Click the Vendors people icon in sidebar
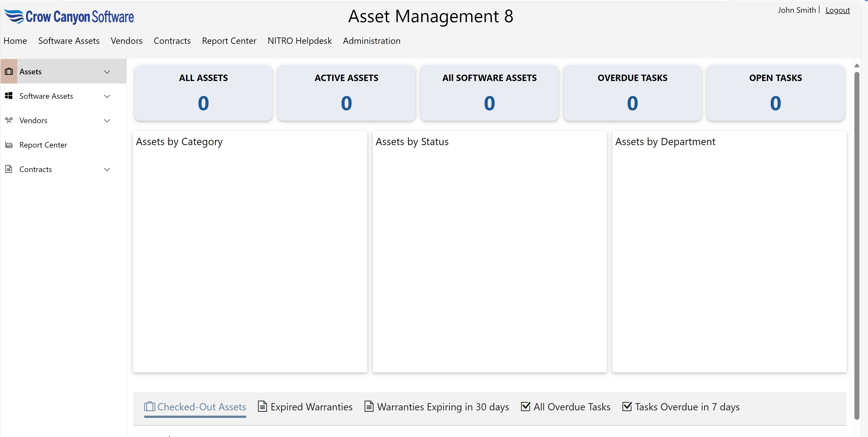The height and width of the screenshot is (437, 868). tap(9, 120)
